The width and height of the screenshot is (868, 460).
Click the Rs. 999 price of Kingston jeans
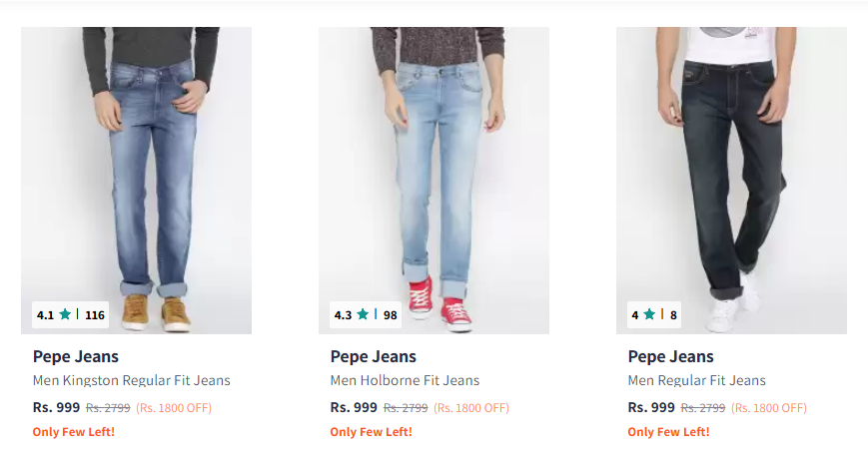click(57, 407)
